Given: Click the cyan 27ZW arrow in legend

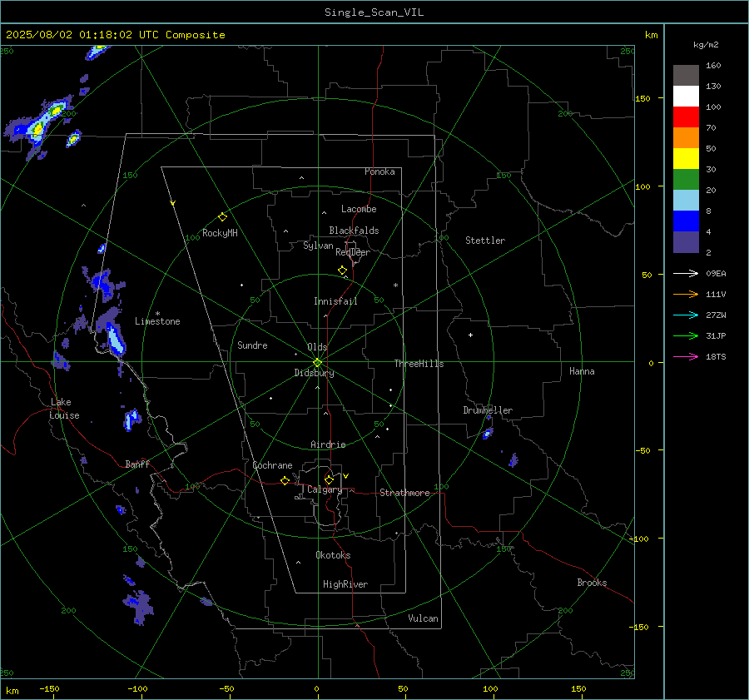Looking at the screenshot, I should 686,315.
